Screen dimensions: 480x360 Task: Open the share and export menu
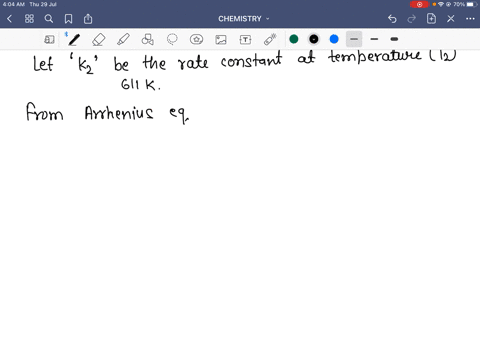pos(88,19)
